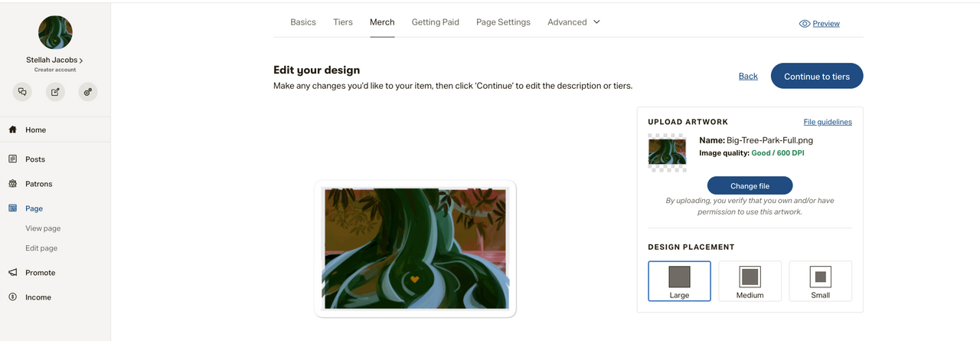
Task: Expand Stellah Jacobs account chevron
Action: pos(81,60)
